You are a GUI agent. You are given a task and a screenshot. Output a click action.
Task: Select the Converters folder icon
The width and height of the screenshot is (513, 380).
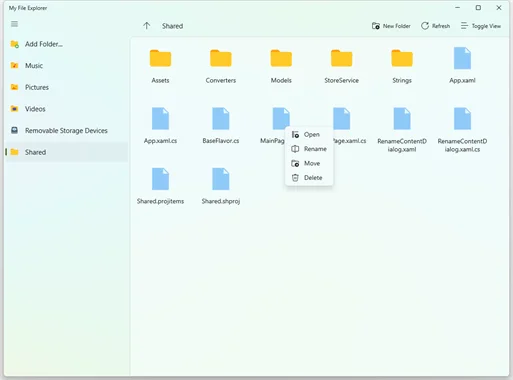(x=221, y=58)
